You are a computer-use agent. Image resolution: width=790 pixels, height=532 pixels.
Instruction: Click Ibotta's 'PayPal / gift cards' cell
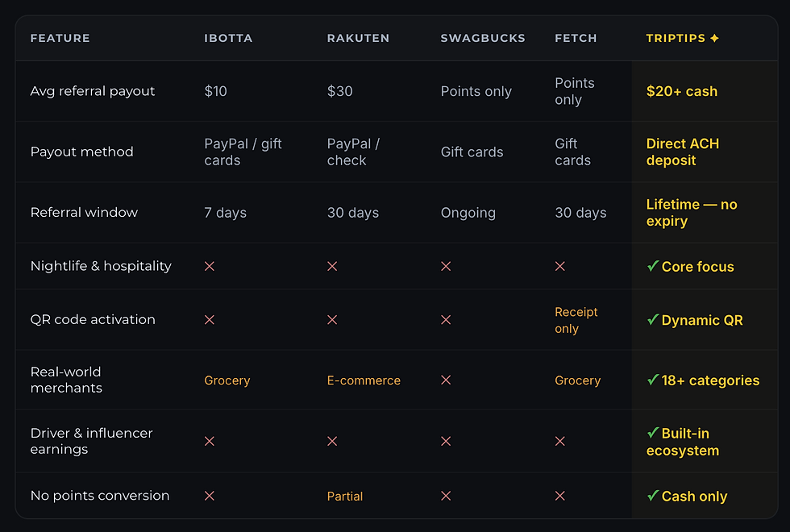click(x=243, y=152)
